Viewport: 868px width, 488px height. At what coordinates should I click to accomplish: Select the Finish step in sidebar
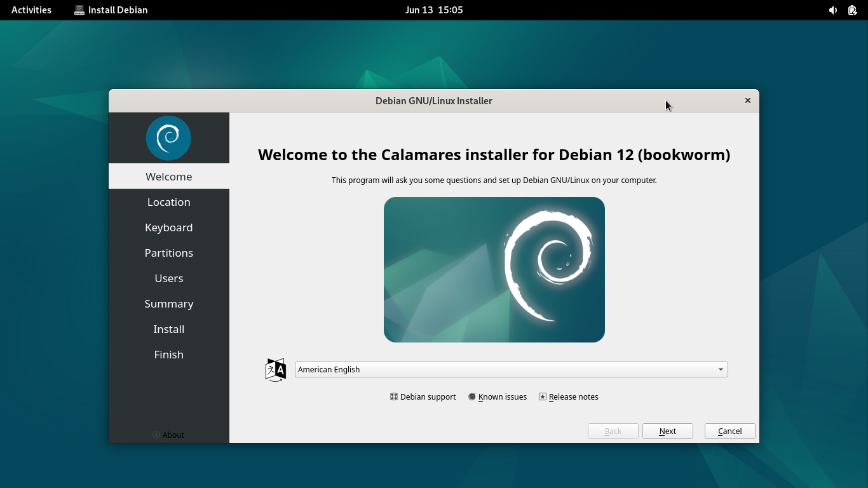click(168, 354)
